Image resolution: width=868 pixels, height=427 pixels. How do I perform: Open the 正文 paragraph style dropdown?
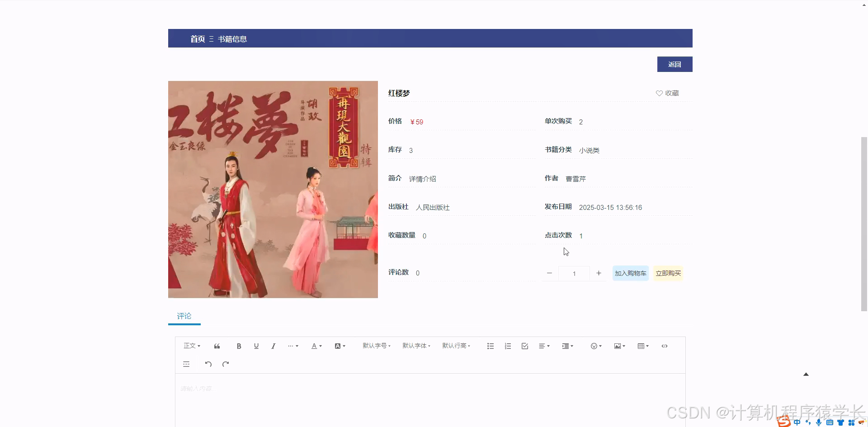click(x=191, y=346)
